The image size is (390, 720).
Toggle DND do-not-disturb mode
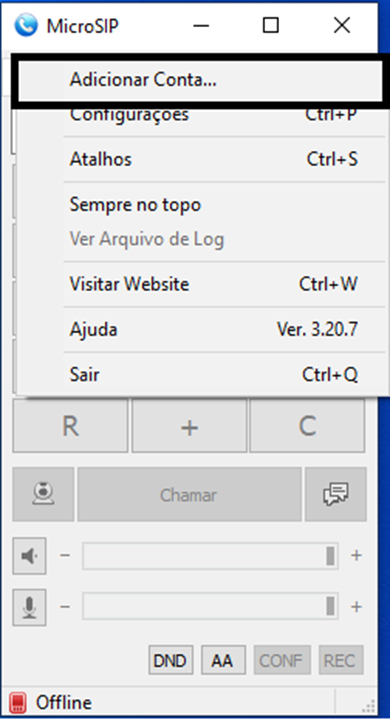point(170,660)
